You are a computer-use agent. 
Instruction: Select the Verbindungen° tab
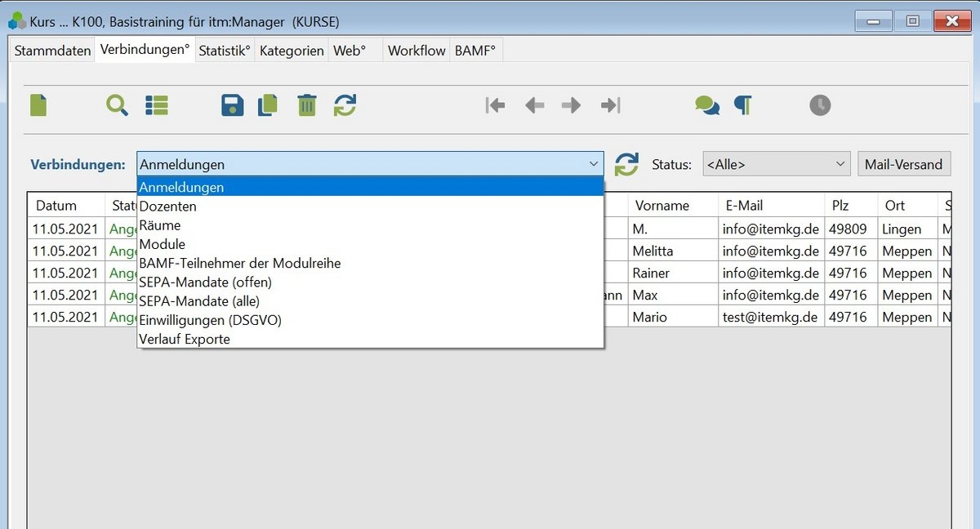click(x=145, y=50)
